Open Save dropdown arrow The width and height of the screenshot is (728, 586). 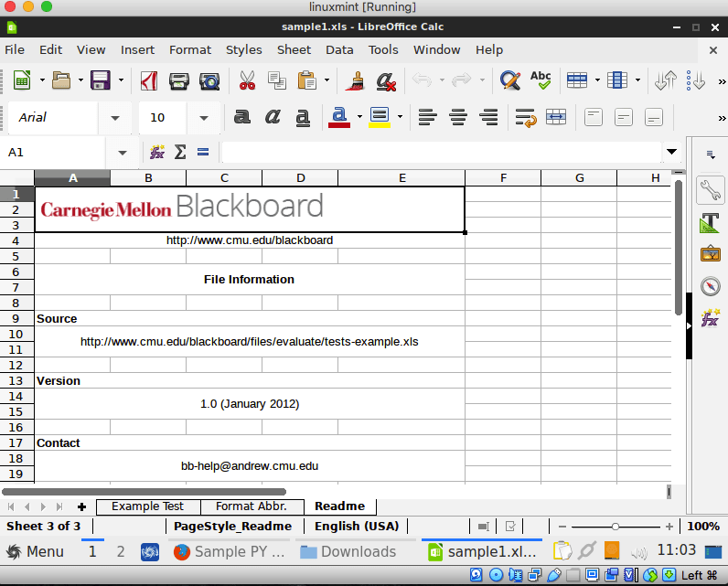121,80
